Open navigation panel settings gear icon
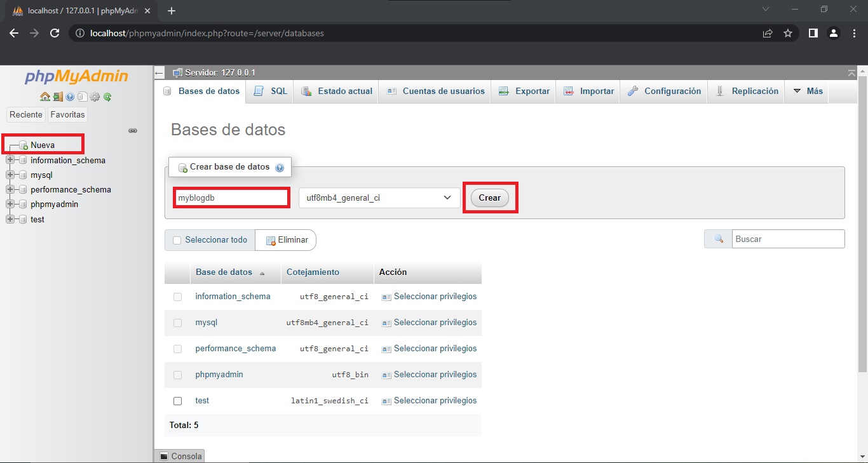 (95, 97)
